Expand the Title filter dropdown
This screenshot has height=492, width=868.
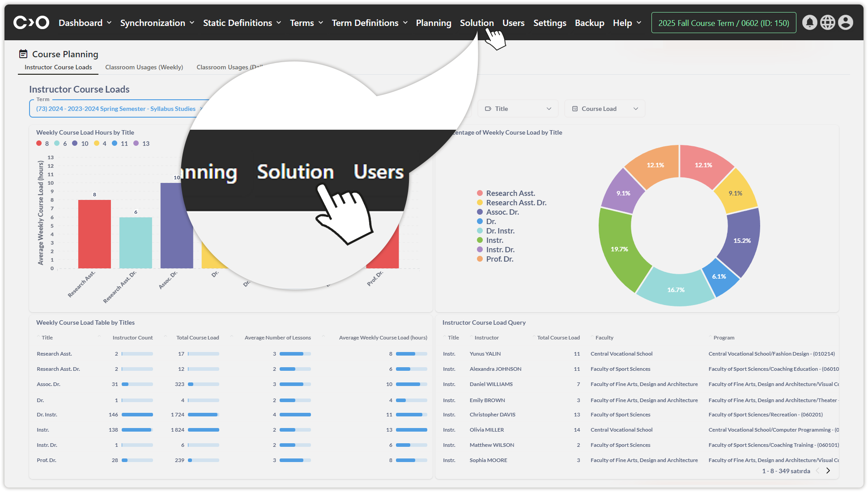[x=519, y=109]
